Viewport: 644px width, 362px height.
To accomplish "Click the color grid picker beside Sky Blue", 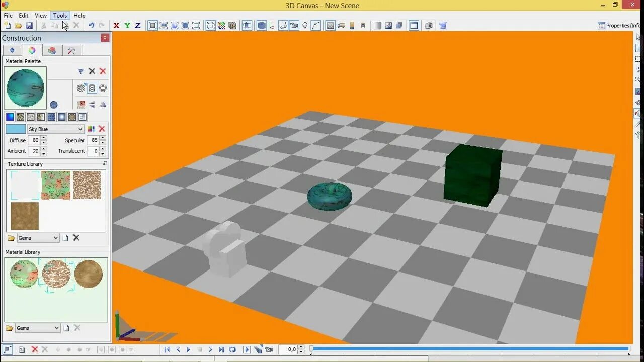I will [91, 129].
